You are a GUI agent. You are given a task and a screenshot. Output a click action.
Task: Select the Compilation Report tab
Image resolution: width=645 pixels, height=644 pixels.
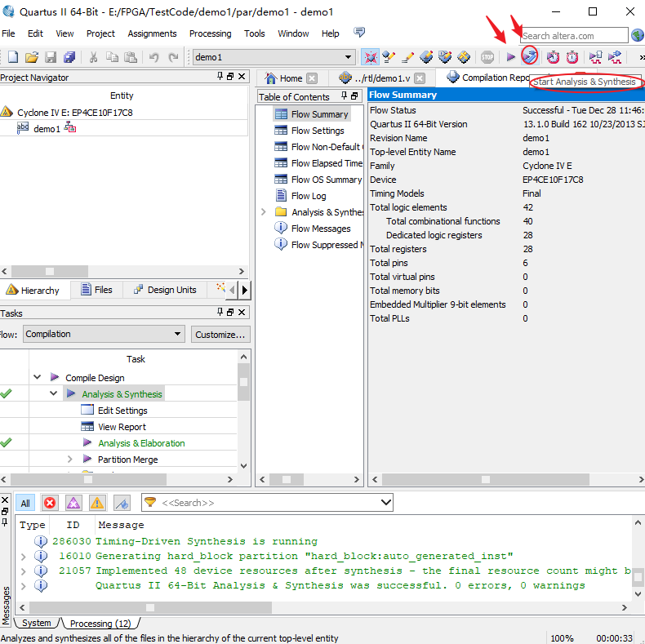[x=488, y=78]
